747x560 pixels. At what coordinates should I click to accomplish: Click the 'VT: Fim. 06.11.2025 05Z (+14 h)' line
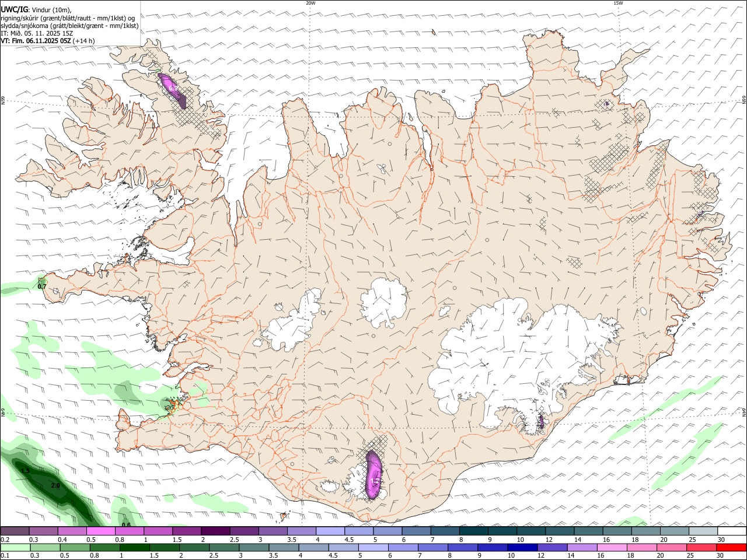(x=48, y=41)
